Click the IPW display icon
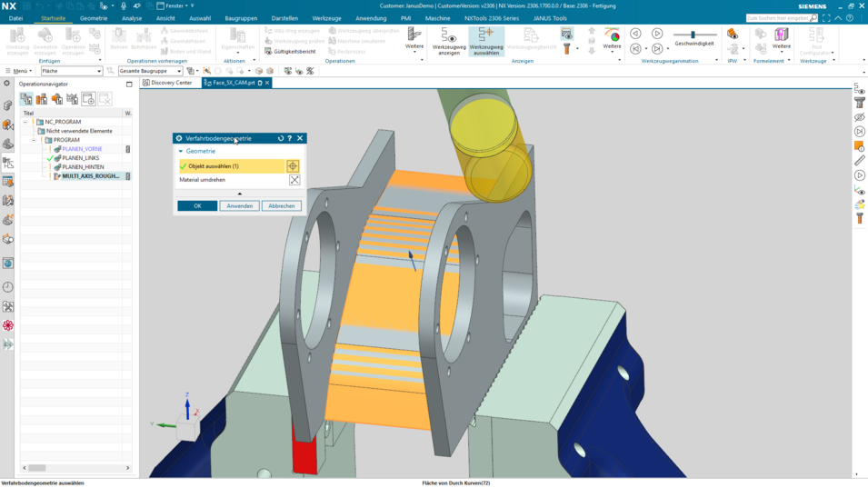Viewport: 868px width, 488px height. point(733,35)
